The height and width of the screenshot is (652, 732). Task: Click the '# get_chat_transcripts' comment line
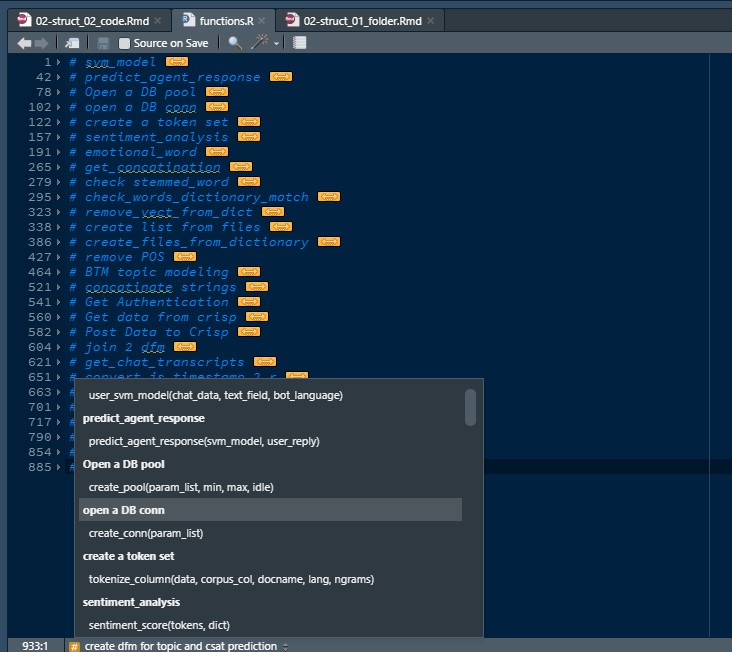click(x=157, y=362)
